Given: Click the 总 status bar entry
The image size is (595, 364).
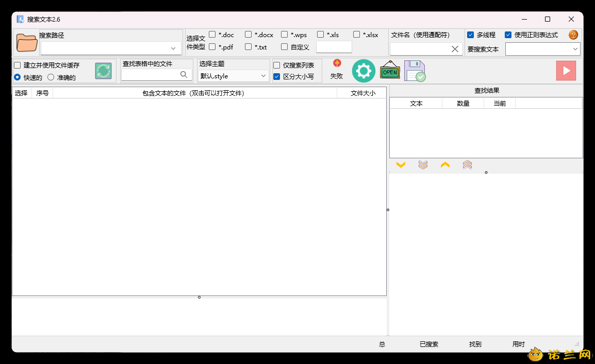Looking at the screenshot, I should click(382, 344).
